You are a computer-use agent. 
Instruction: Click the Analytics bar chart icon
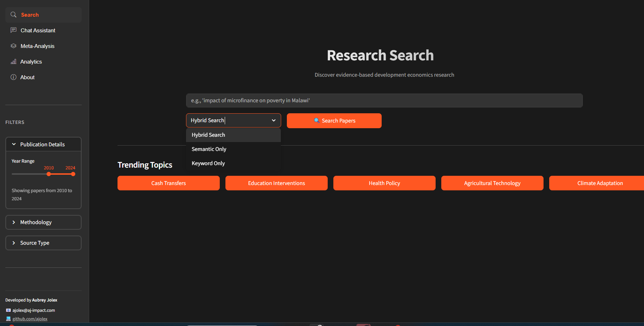pyautogui.click(x=13, y=61)
